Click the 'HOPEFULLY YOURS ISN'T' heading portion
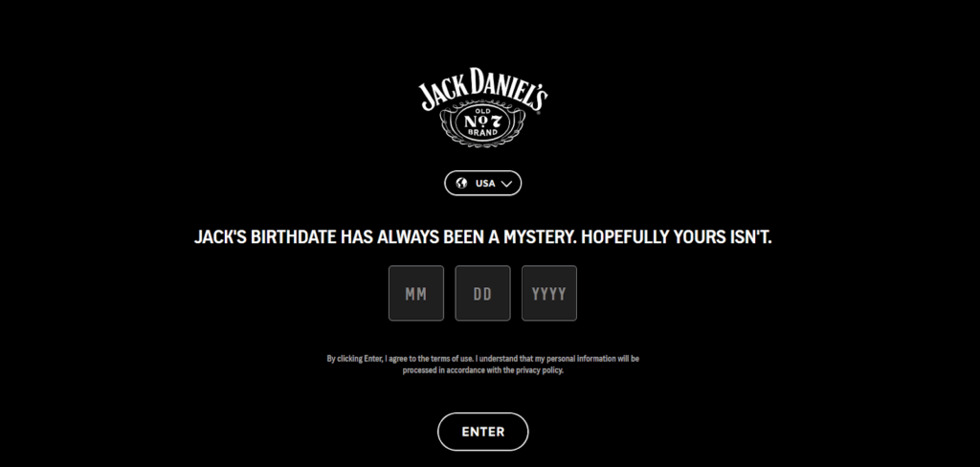This screenshot has width=980, height=467. 678,237
